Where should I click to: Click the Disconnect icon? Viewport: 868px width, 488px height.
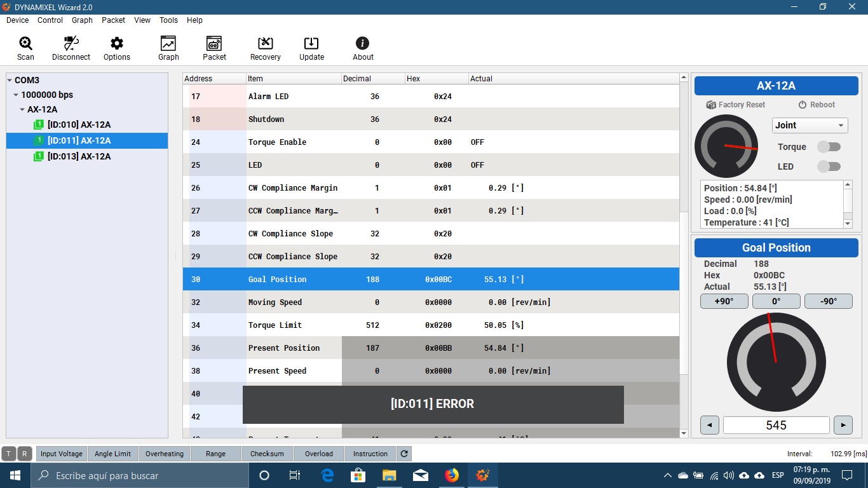71,46
